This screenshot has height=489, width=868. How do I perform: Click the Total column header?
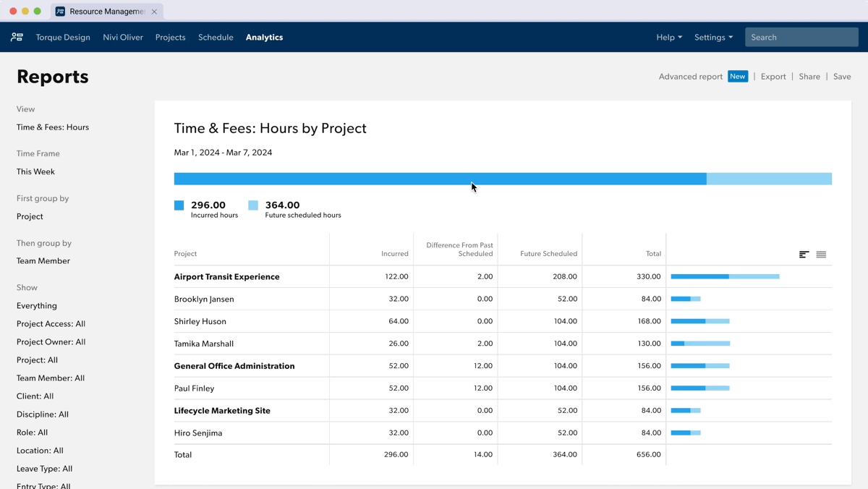click(653, 254)
